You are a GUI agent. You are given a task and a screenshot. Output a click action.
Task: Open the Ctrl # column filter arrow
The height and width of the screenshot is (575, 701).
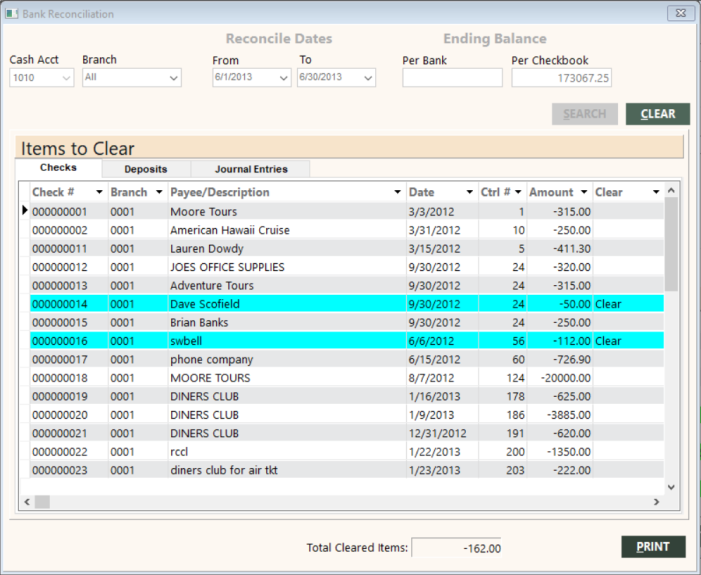click(518, 192)
